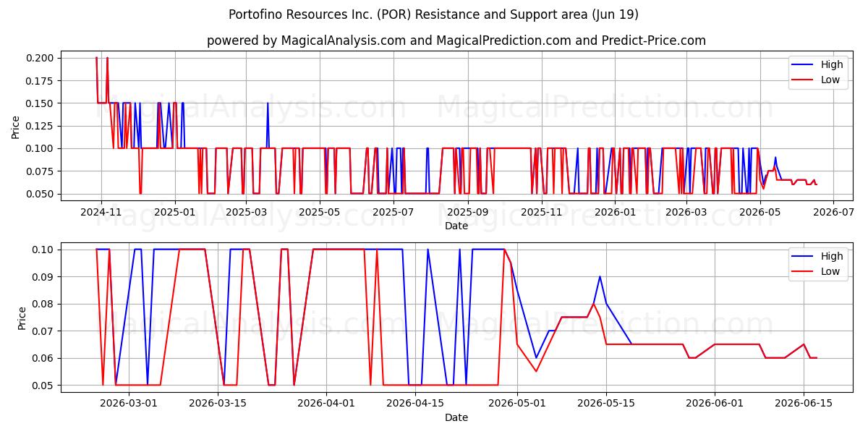Click the '0.050' price tick on the top chart
868x434 pixels.
point(41,194)
